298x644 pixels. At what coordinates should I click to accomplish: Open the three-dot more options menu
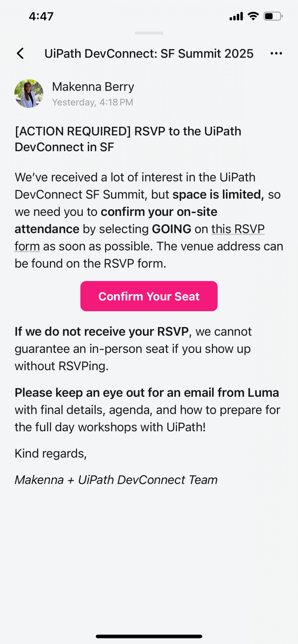click(276, 53)
